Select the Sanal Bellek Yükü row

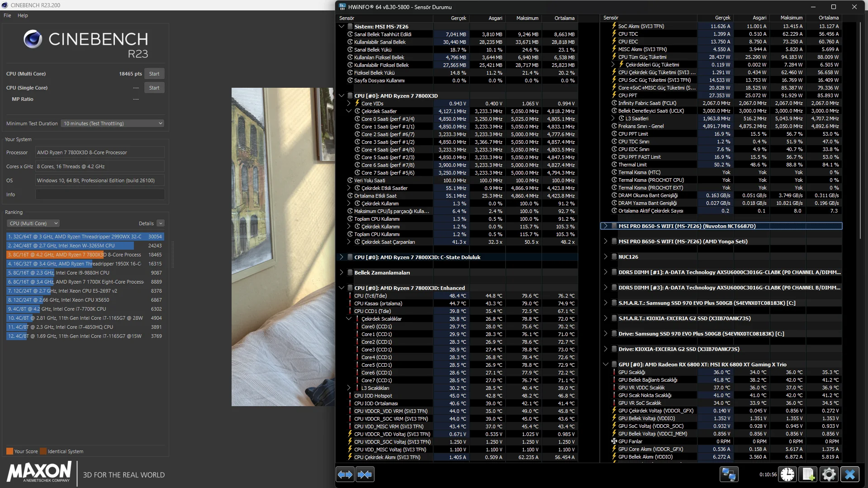[458, 50]
